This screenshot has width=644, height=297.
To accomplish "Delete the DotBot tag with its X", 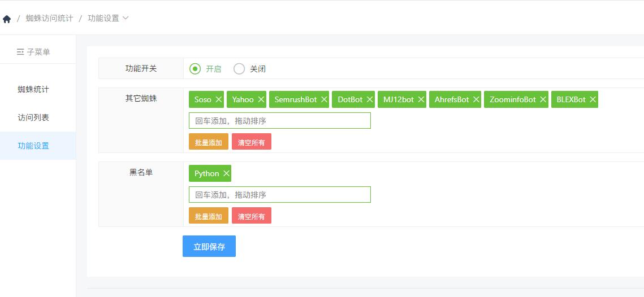I will click(x=370, y=100).
